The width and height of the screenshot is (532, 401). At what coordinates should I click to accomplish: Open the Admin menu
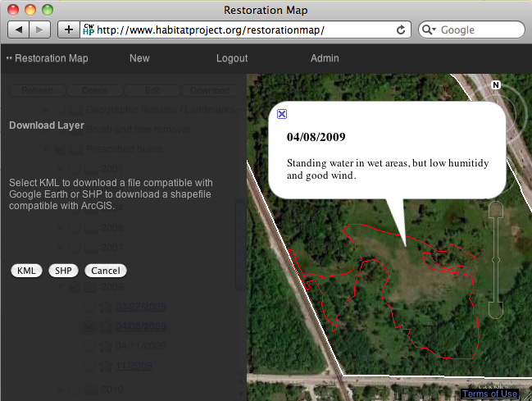tap(325, 58)
